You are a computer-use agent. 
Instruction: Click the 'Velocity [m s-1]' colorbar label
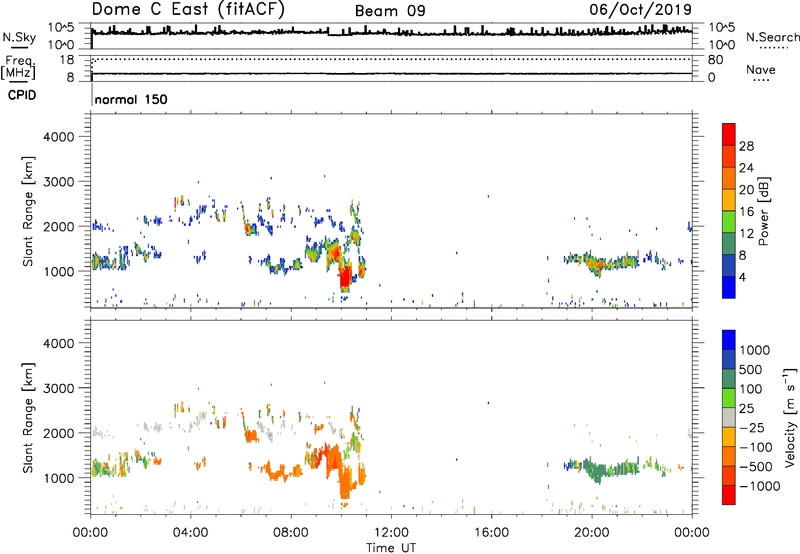(x=790, y=417)
